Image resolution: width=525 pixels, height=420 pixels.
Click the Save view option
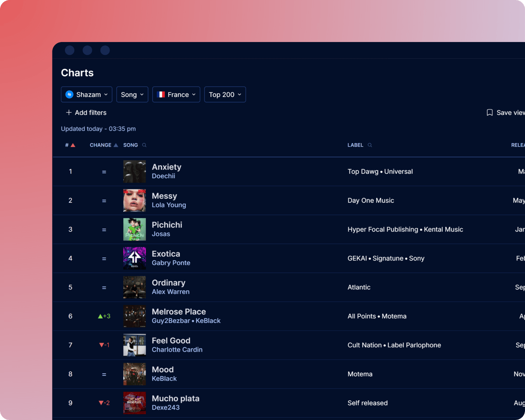(509, 112)
